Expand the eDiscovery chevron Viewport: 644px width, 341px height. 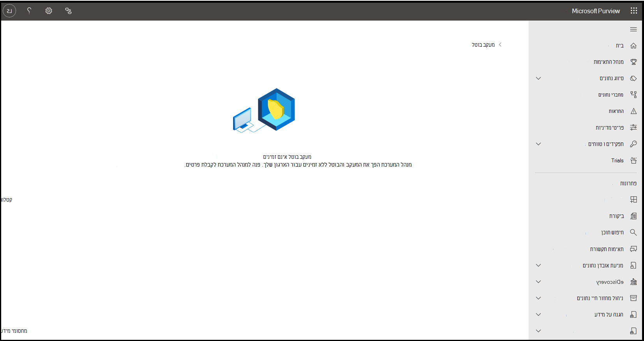[538, 282]
